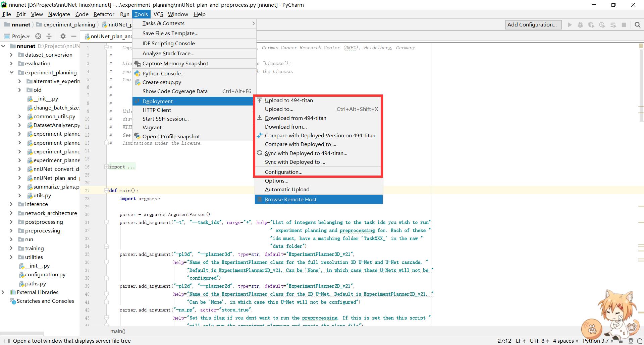Click the Debug bug icon
Screen dimensions: 644x345
[x=580, y=24]
